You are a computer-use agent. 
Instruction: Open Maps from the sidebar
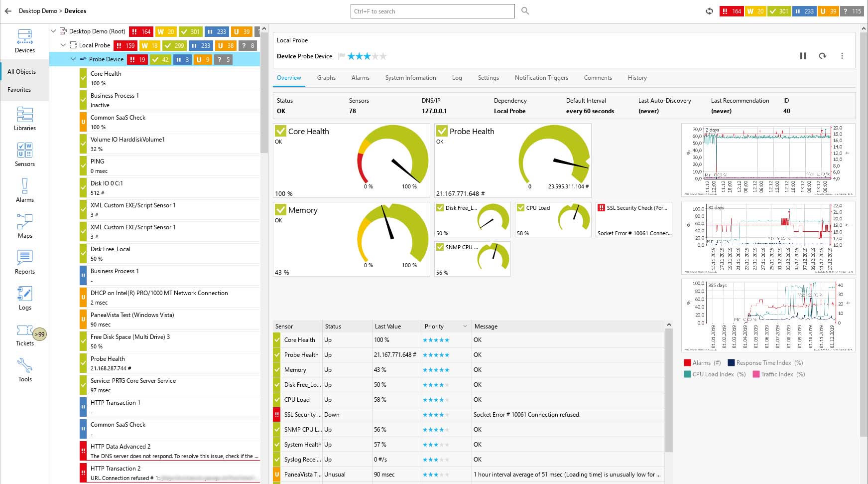coord(24,227)
